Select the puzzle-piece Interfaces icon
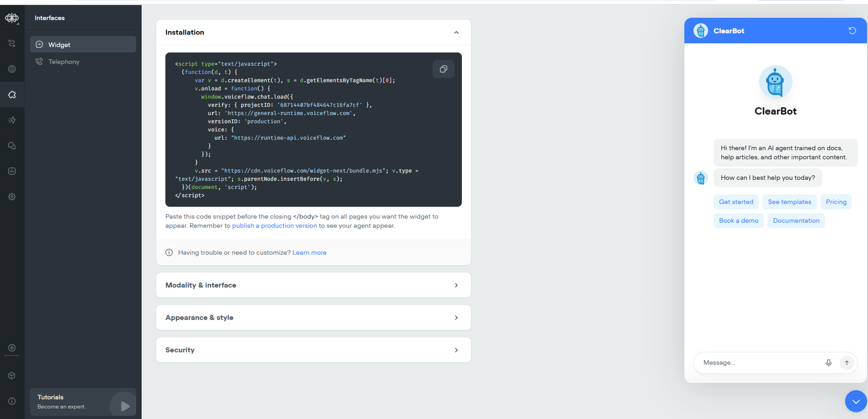 coord(12,94)
